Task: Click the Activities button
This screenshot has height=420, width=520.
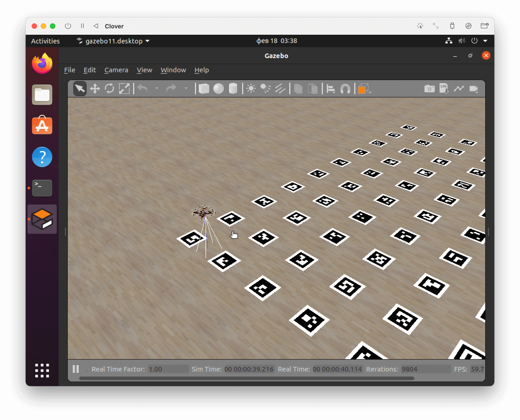Action: (x=45, y=41)
